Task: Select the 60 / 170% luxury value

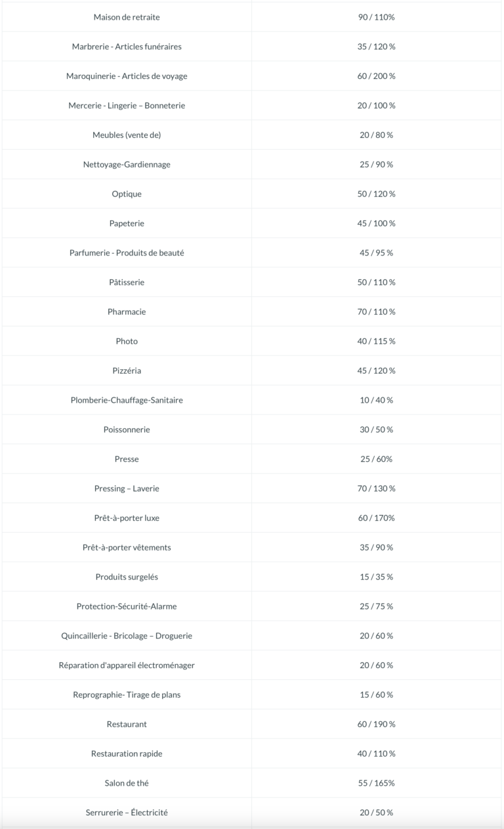Action: [377, 518]
